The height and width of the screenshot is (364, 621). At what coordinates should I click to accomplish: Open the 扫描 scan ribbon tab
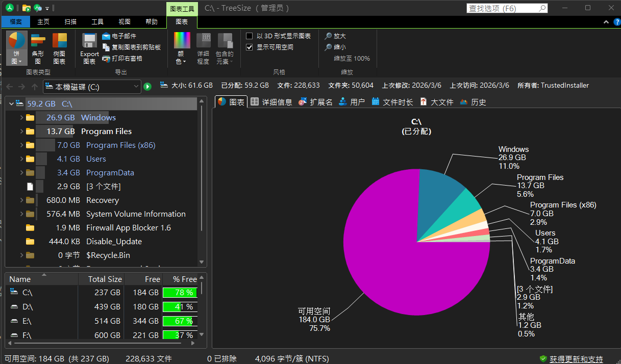(70, 22)
